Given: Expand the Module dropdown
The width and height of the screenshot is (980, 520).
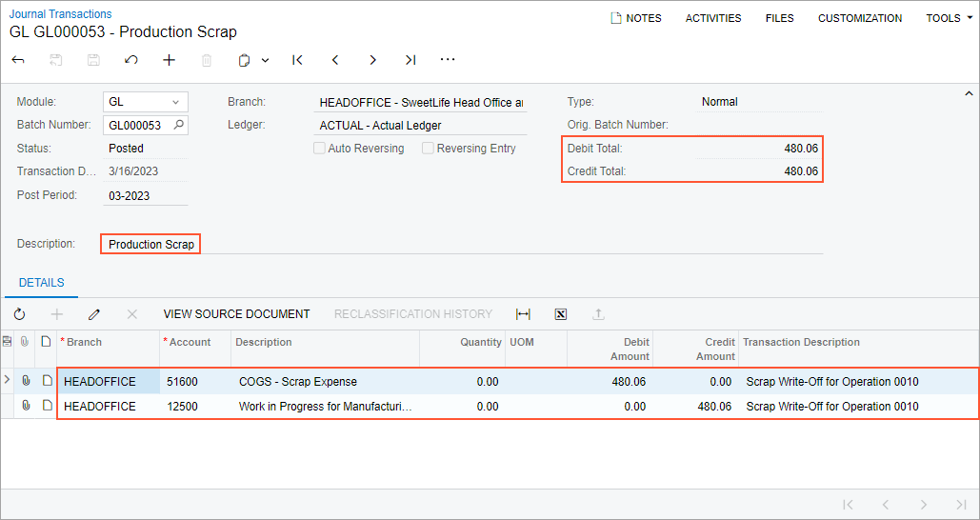Looking at the screenshot, I should point(175,102).
